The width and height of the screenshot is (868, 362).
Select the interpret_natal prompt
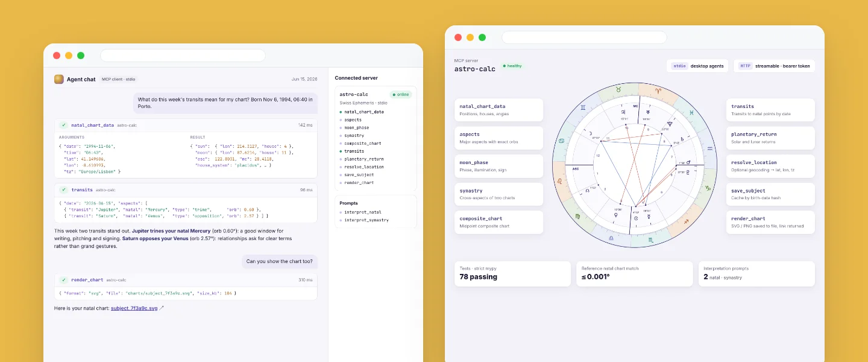click(x=363, y=212)
